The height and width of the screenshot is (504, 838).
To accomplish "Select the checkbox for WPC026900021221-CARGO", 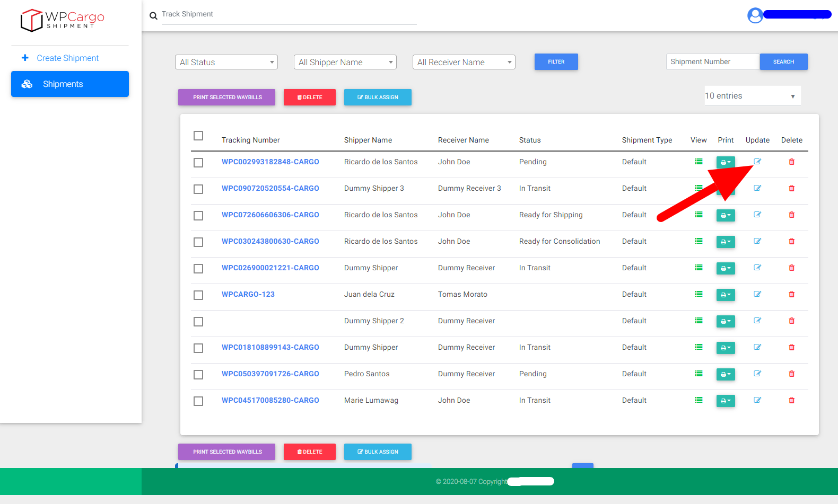I will (x=198, y=269).
